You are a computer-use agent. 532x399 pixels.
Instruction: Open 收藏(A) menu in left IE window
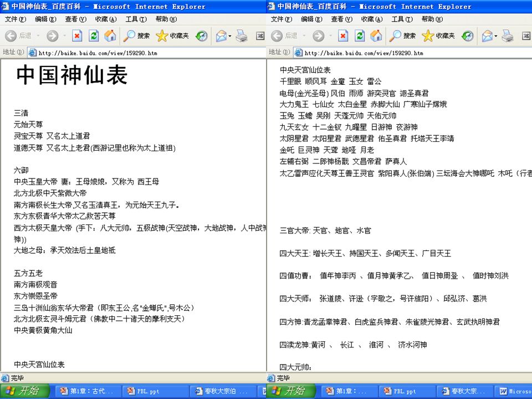106,19
